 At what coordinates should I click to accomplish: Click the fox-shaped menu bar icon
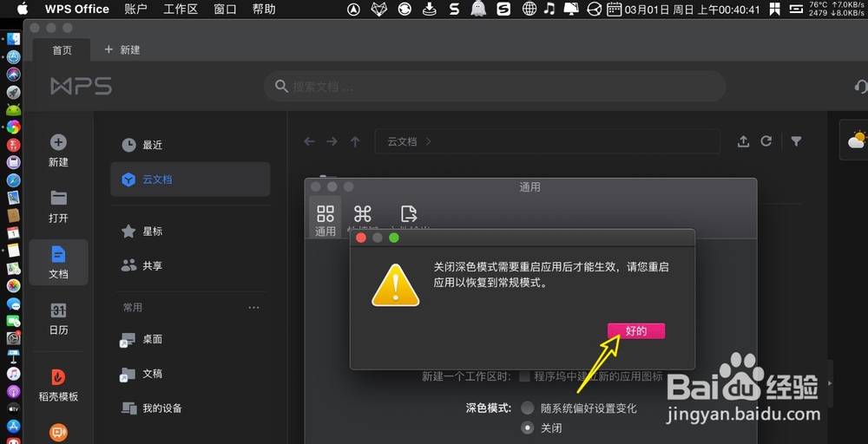point(378,9)
